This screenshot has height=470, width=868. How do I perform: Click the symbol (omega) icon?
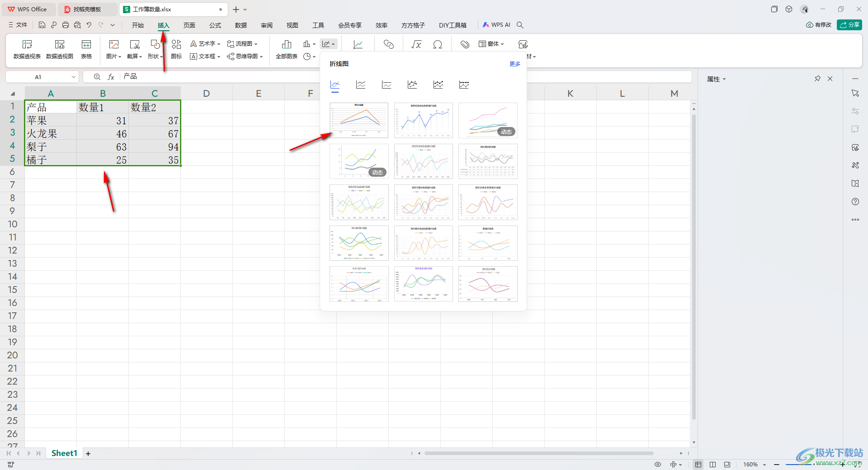[438, 44]
